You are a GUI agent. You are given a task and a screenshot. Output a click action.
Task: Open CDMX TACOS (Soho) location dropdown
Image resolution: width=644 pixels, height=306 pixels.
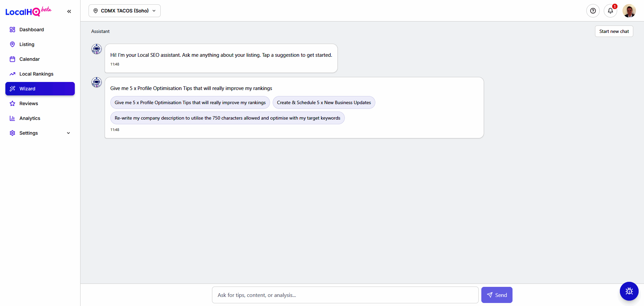point(124,11)
